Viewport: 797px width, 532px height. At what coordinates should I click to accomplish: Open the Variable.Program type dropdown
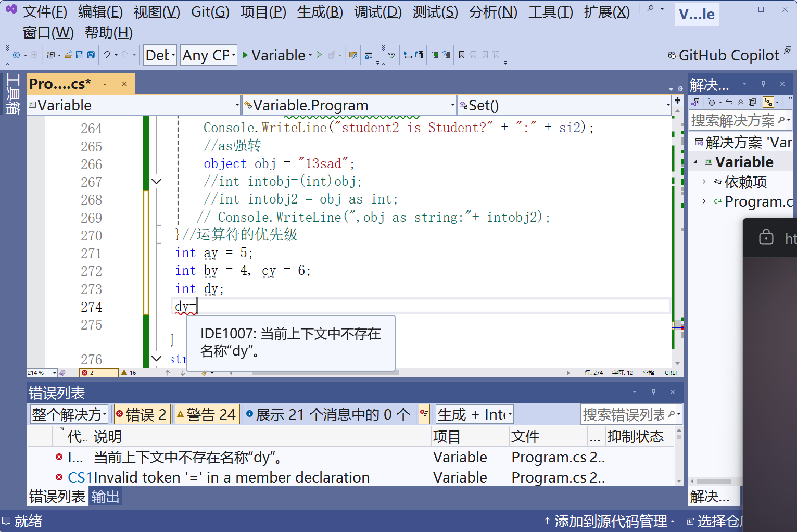click(349, 105)
